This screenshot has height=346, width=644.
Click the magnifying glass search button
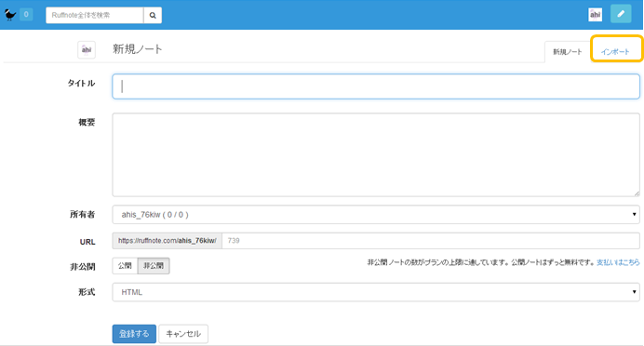coord(153,15)
